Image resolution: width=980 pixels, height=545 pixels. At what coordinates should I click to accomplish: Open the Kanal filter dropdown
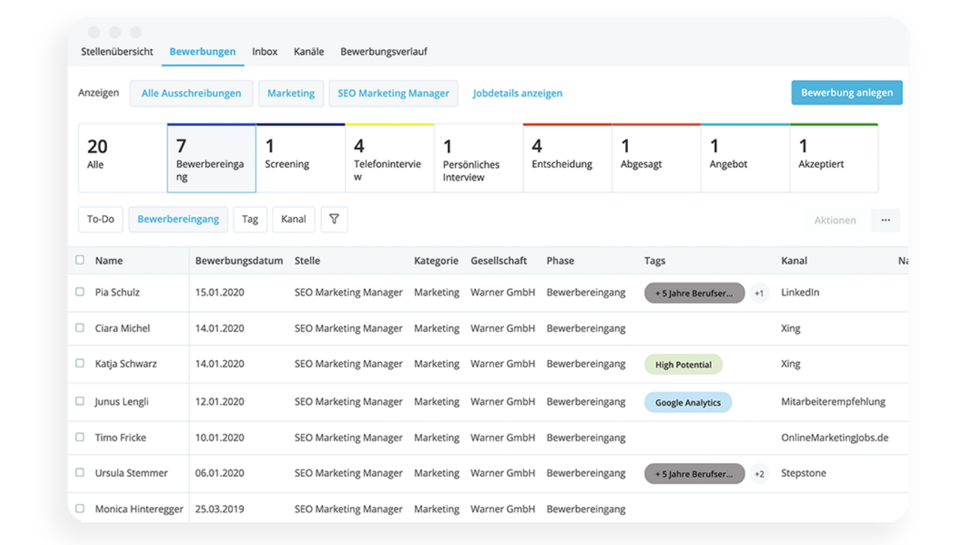pyautogui.click(x=293, y=219)
